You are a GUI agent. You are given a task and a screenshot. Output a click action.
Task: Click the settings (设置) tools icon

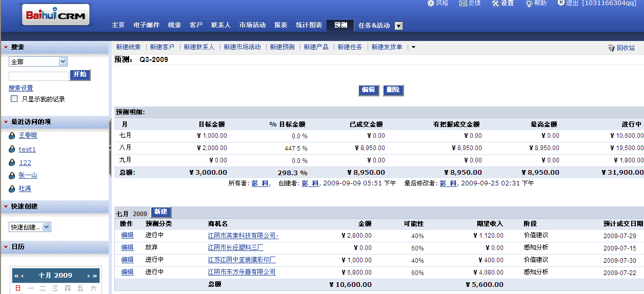click(x=495, y=3)
